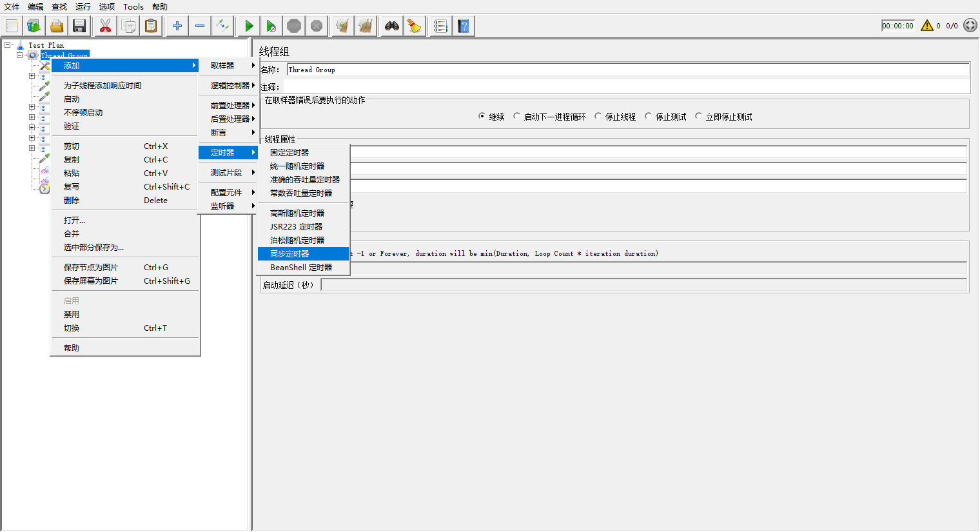Select the 启动下一进程循环 radio button
The height and width of the screenshot is (532, 980).
point(516,117)
